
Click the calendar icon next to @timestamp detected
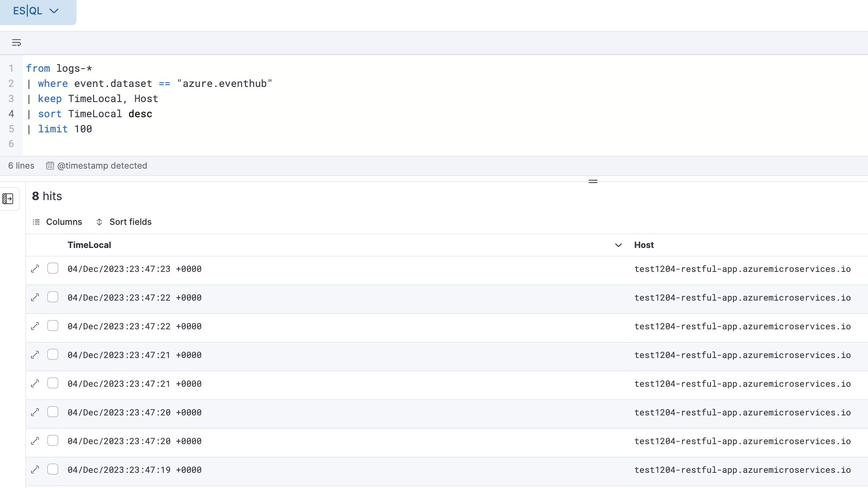pos(50,165)
